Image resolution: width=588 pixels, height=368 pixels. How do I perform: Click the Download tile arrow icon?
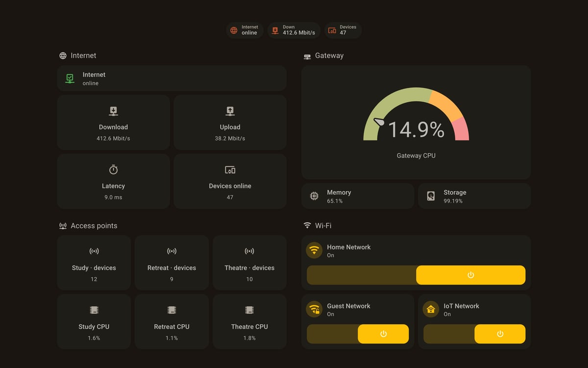[113, 111]
